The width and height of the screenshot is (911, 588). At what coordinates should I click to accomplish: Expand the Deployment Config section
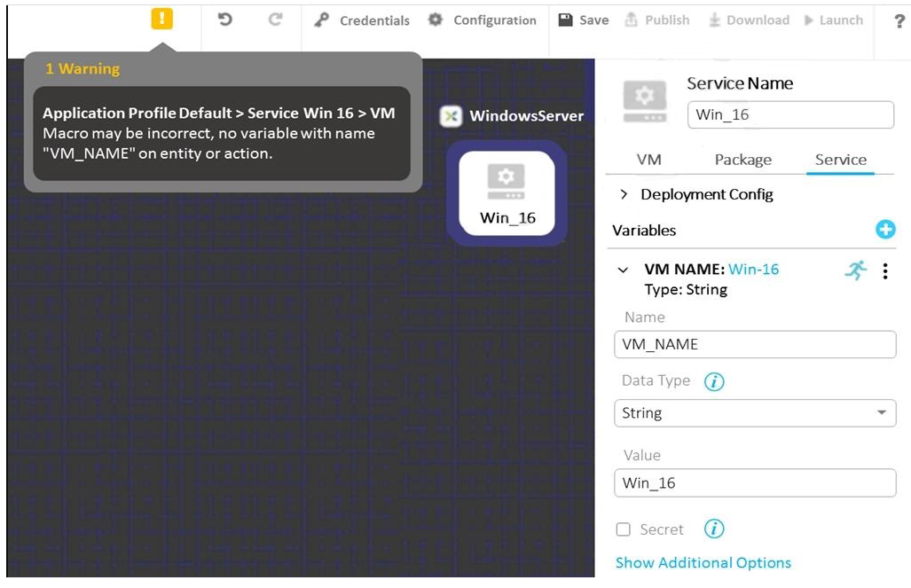(624, 194)
